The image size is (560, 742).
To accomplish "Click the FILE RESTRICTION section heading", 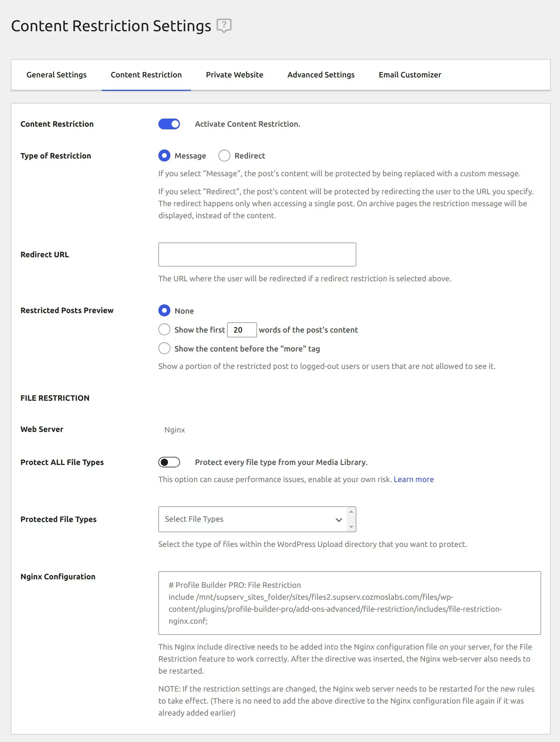I will click(55, 398).
